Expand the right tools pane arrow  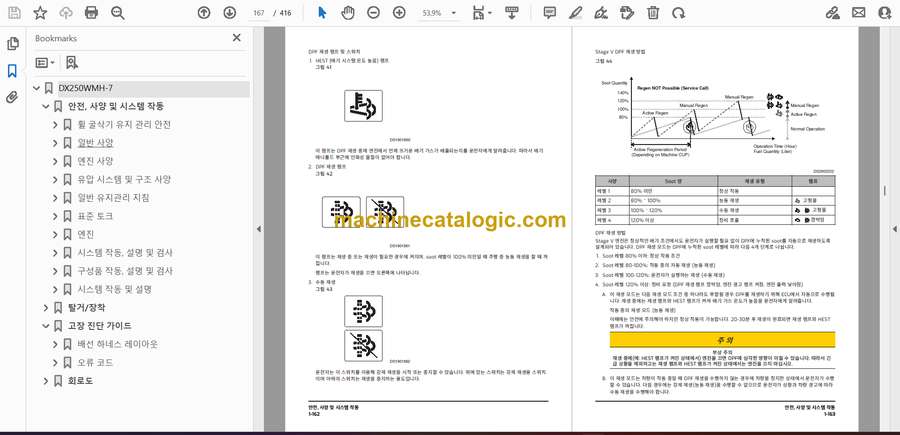(894, 229)
